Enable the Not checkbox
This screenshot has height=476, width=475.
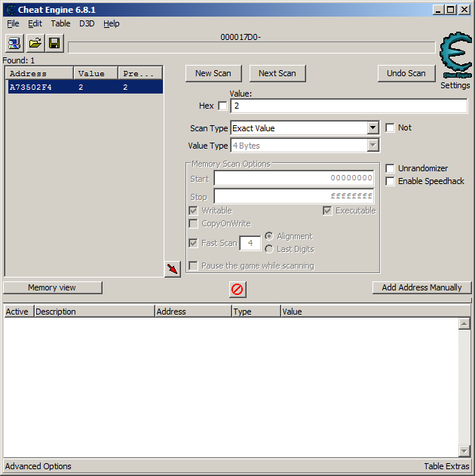pyautogui.click(x=390, y=127)
